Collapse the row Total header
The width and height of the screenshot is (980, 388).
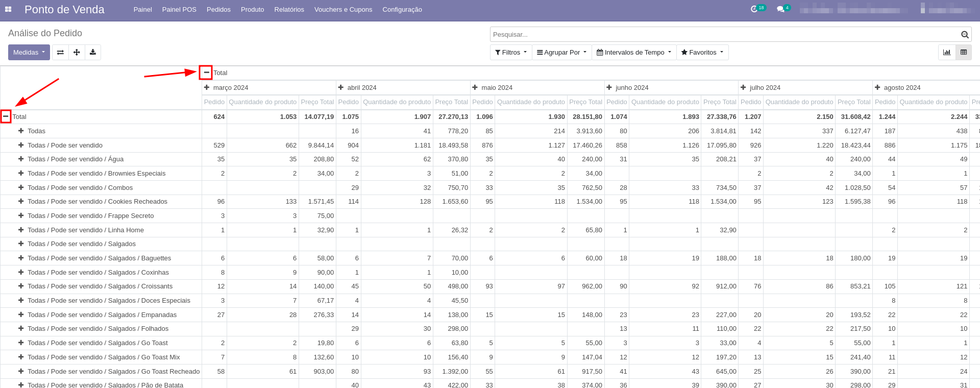pos(6,116)
